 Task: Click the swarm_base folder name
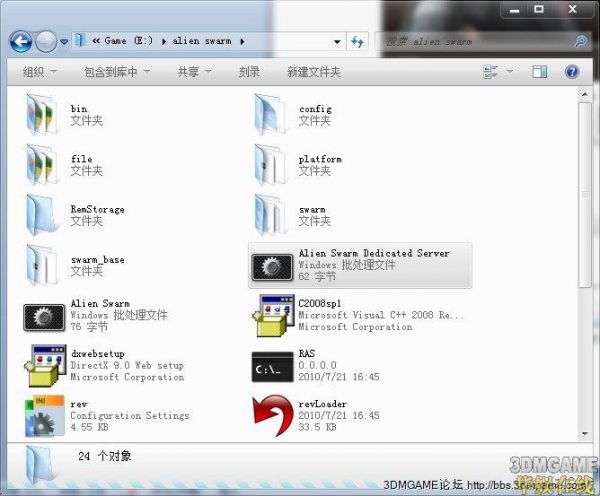[98, 260]
